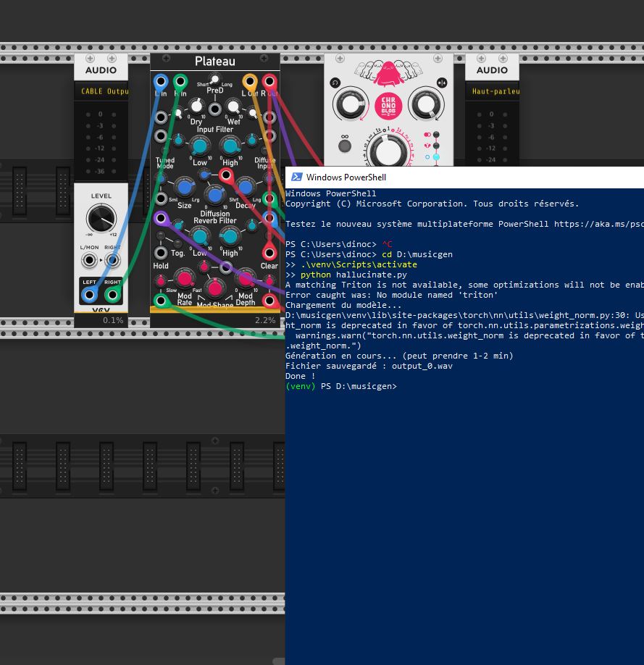Click the Mod Shape knob on Plateau

215,288
